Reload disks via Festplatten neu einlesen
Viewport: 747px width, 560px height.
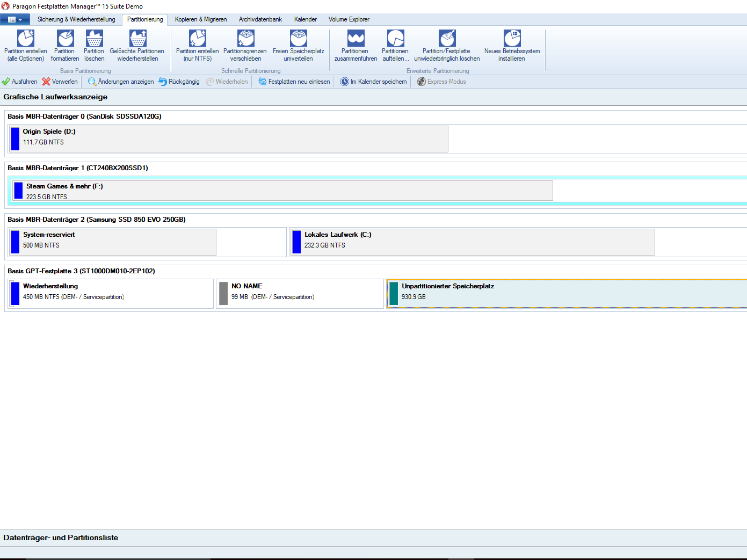pyautogui.click(x=294, y=82)
